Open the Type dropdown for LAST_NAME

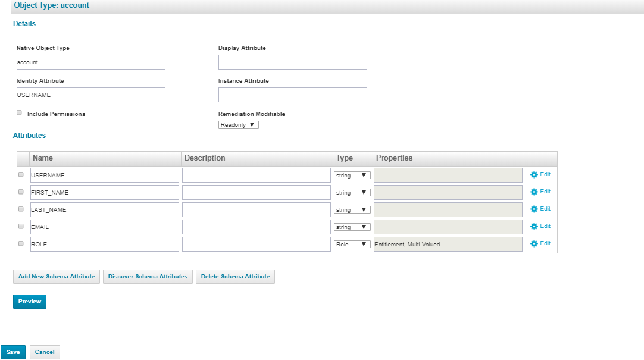(x=352, y=209)
